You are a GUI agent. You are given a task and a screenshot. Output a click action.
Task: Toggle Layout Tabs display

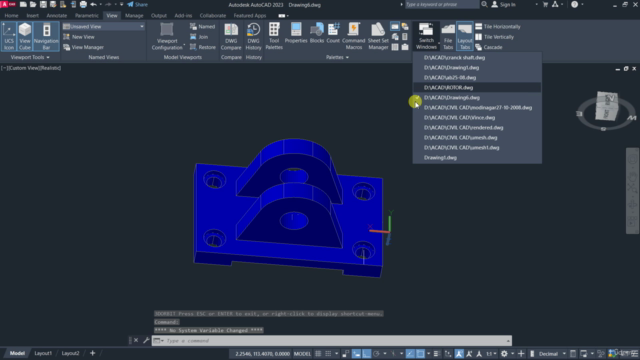tap(464, 36)
